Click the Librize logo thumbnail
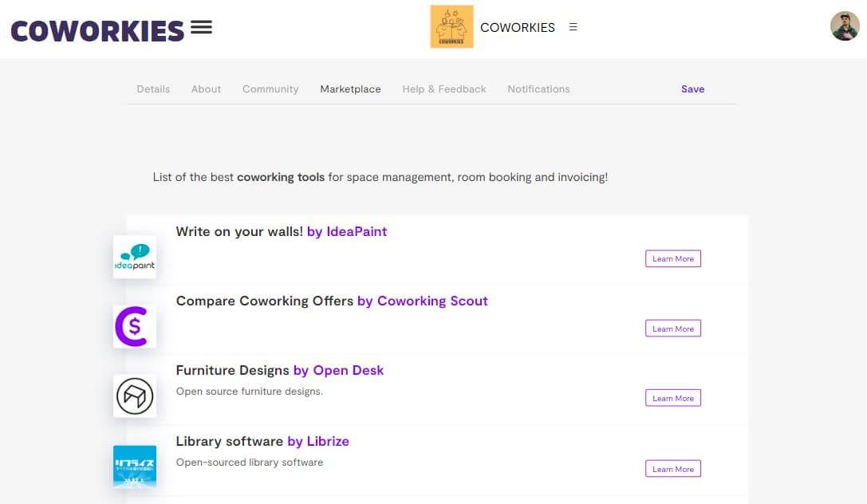This screenshot has height=504, width=867. (134, 467)
